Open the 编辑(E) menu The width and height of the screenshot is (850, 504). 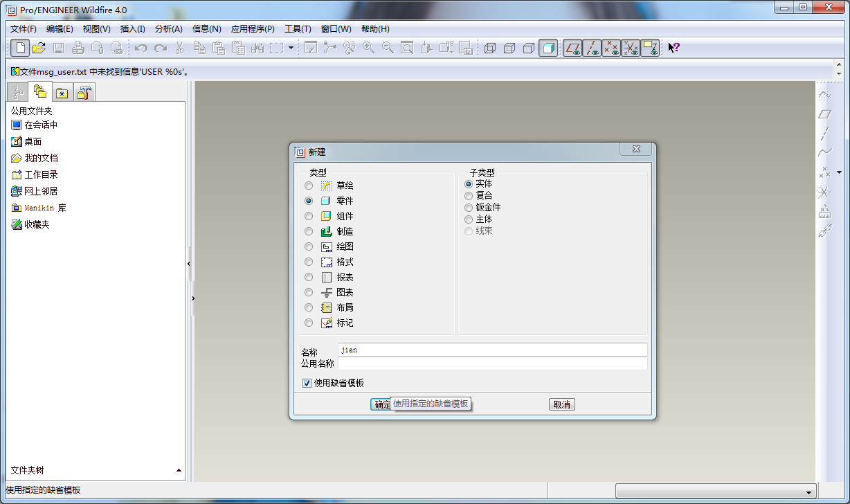(x=60, y=29)
